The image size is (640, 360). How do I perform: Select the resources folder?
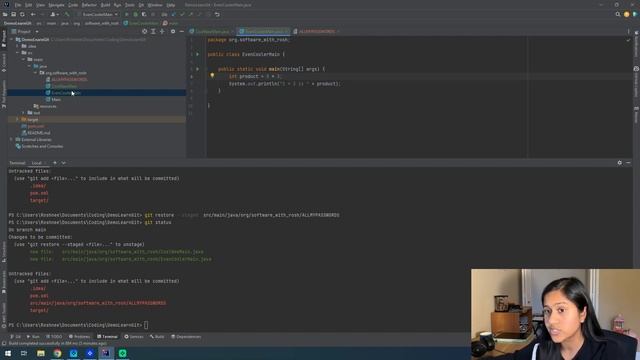point(45,106)
